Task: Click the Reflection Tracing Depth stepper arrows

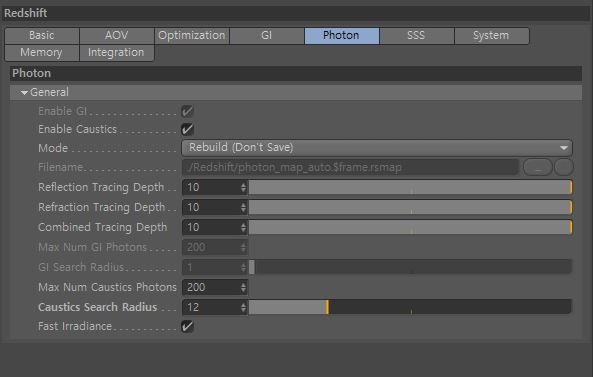Action: pos(244,187)
